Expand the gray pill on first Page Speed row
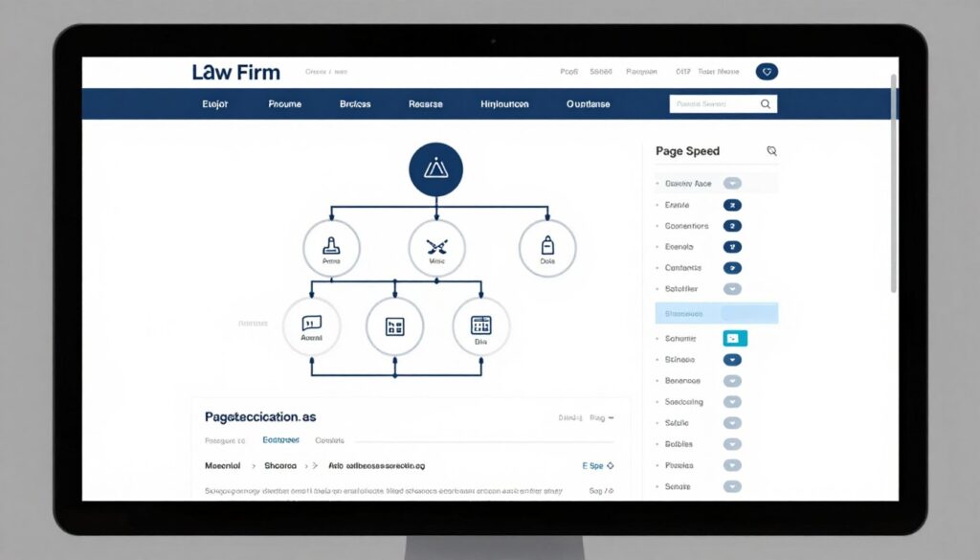The height and width of the screenshot is (560, 980). click(732, 183)
